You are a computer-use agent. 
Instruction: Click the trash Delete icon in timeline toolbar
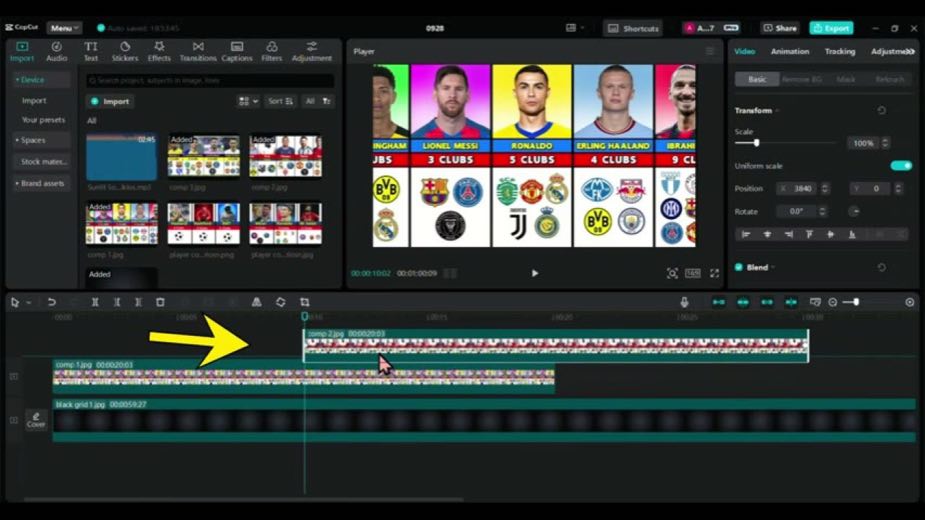click(160, 302)
